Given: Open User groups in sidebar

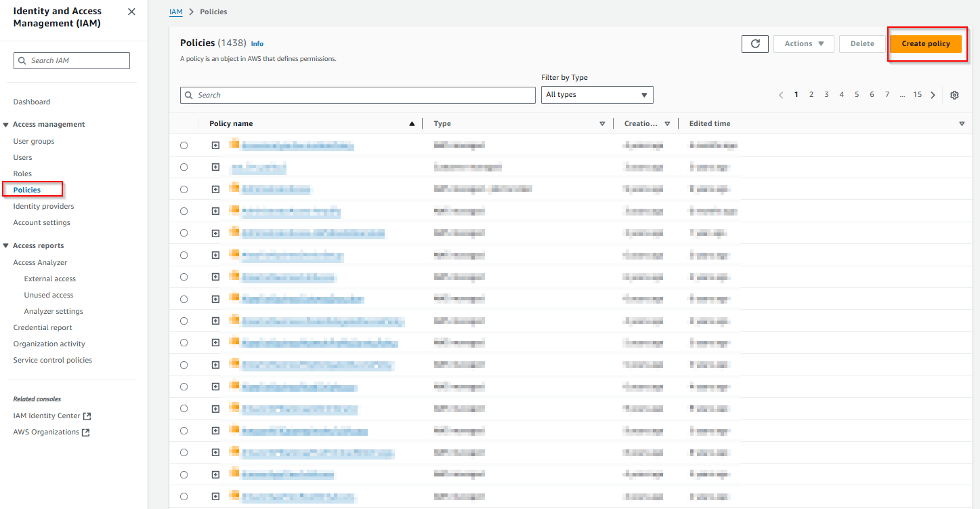Looking at the screenshot, I should pos(34,141).
